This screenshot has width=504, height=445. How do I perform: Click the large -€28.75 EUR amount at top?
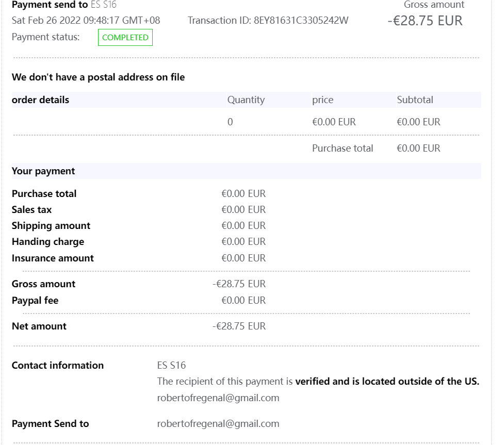pyautogui.click(x=425, y=21)
